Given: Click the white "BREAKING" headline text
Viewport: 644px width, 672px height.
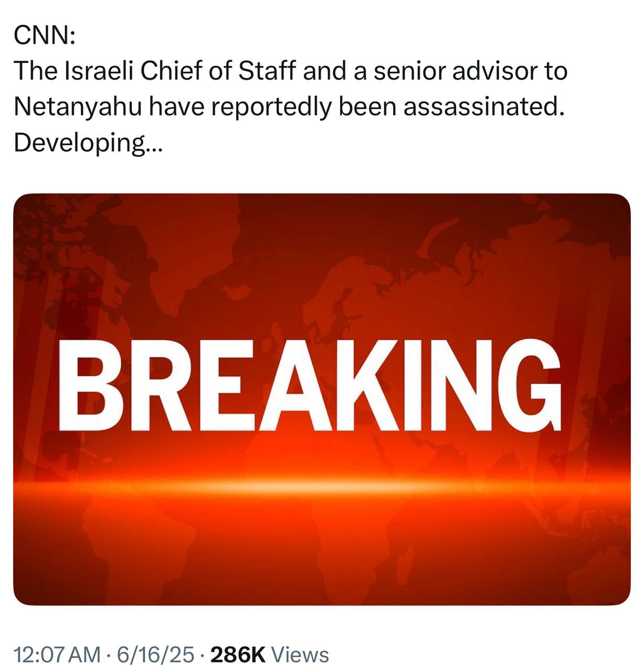Looking at the screenshot, I should tap(310, 385).
